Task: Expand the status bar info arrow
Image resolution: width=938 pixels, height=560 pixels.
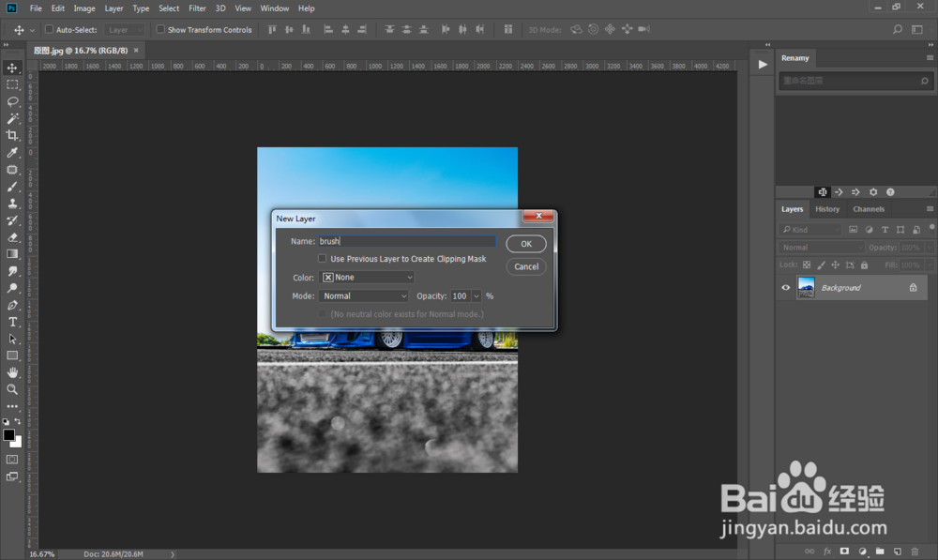Action: [173, 554]
